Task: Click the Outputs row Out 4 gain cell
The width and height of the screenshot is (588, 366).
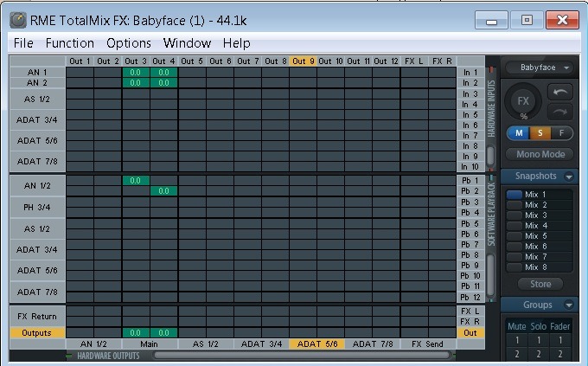Action: point(164,332)
